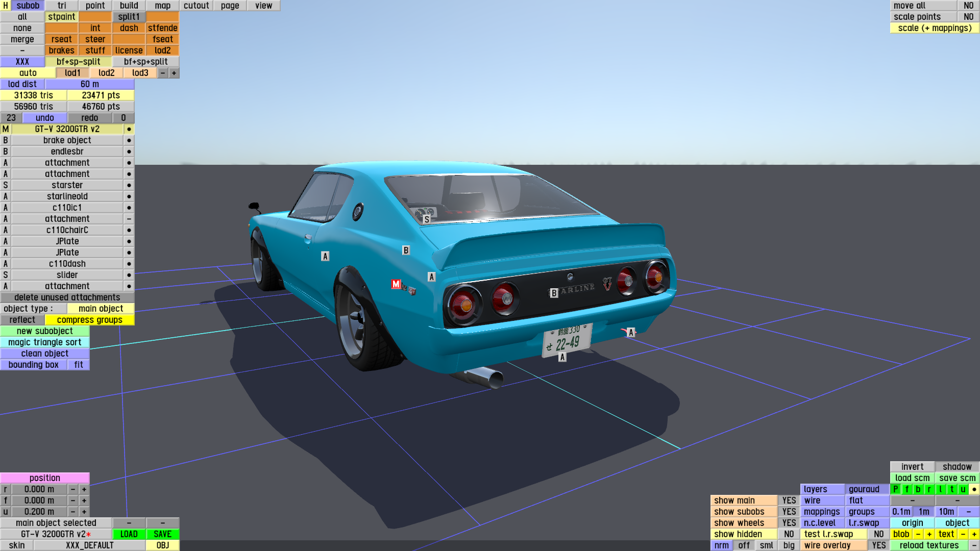Click the green SAVE button
Screen dimensions: 980x551
[x=162, y=534]
